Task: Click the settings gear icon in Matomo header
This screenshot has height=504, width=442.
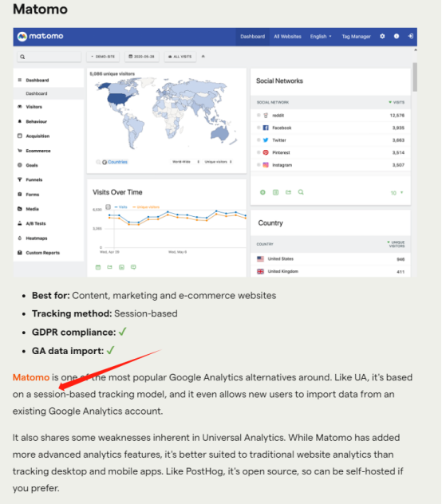Action: [382, 37]
